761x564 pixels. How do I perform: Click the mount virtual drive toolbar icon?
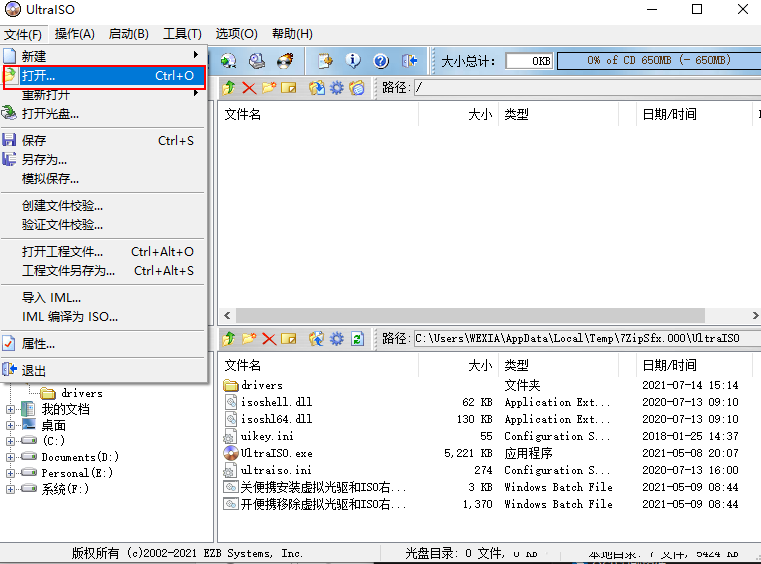(x=257, y=61)
